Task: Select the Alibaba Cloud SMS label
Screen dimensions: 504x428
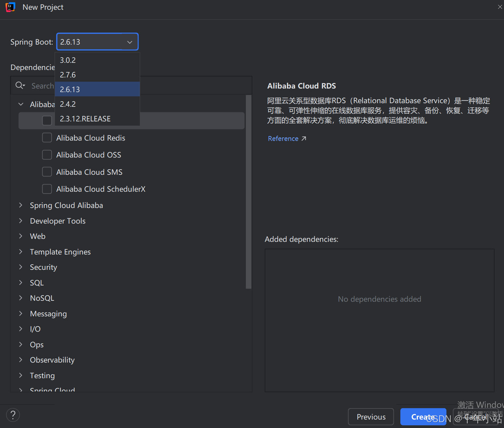Action: [89, 172]
